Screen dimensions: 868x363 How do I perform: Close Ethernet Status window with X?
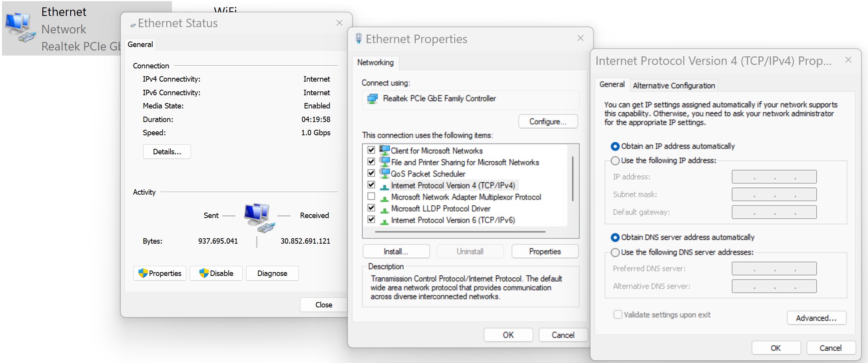[339, 23]
